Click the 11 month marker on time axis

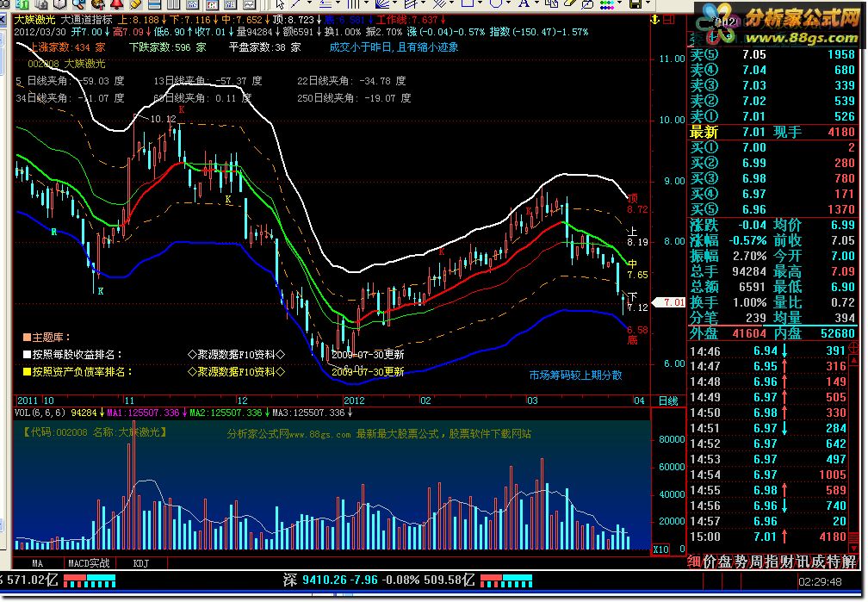click(129, 400)
